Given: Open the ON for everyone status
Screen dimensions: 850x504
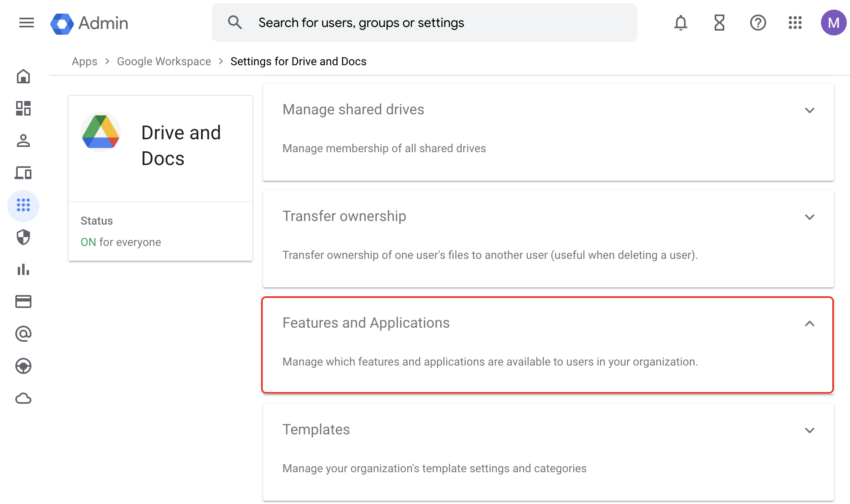Looking at the screenshot, I should 120,242.
